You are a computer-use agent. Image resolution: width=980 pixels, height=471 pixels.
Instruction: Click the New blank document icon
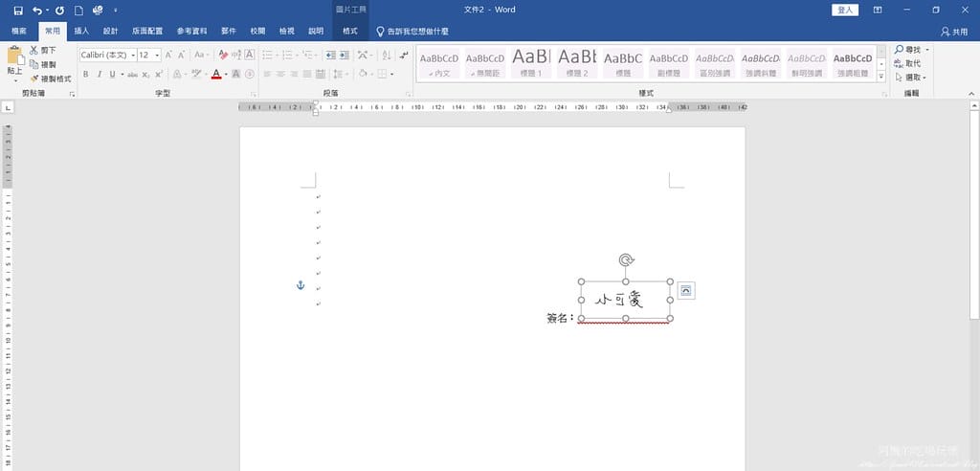pyautogui.click(x=78, y=10)
